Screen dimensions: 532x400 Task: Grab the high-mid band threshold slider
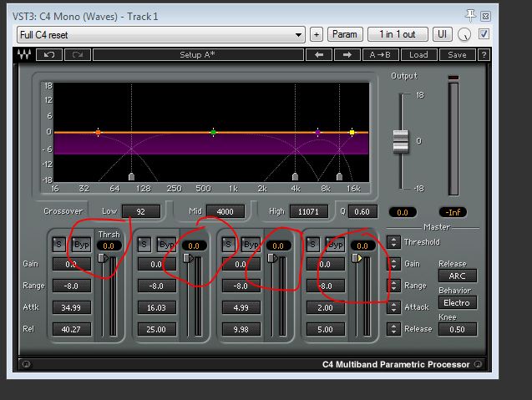point(272,258)
